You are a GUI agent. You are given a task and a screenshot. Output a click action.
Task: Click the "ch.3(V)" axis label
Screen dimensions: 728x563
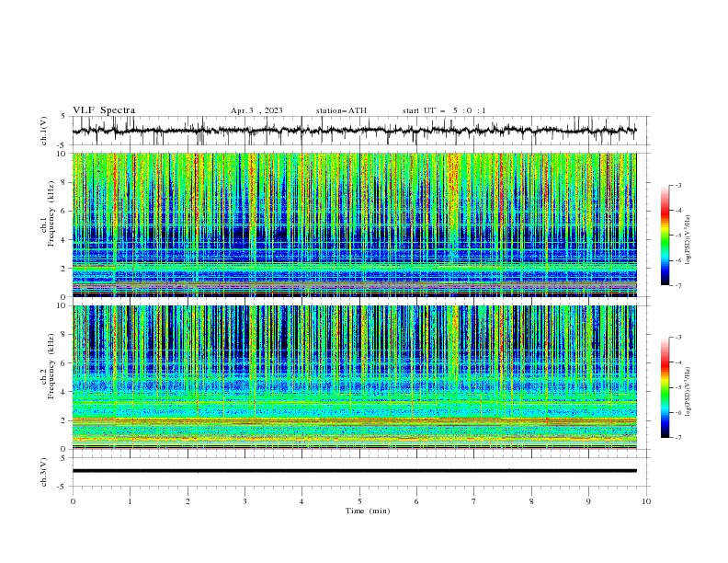[x=43, y=472]
